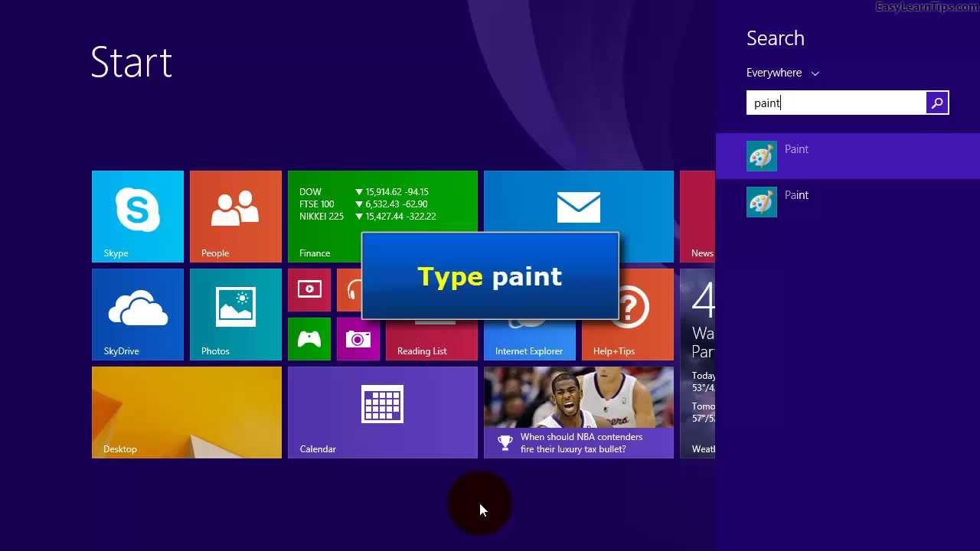Open the magenta Camera tile
Image resolution: width=980 pixels, height=551 pixels.
358,339
